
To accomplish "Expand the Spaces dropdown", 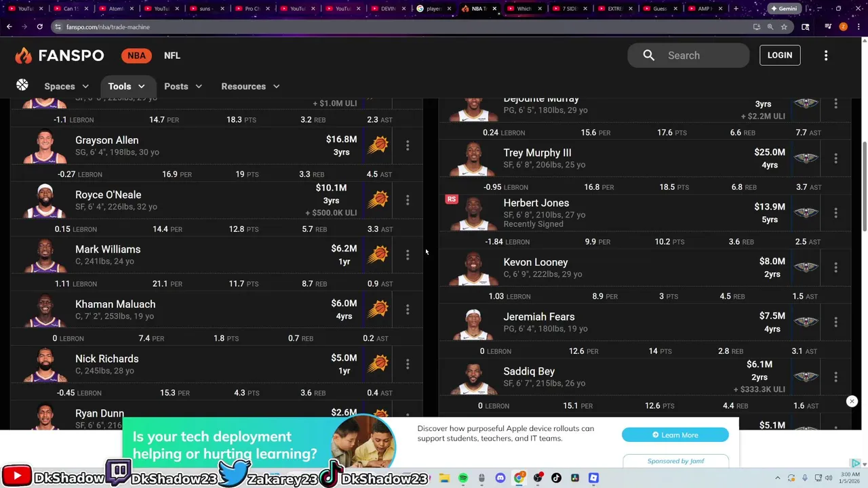I will pyautogui.click(x=66, y=86).
